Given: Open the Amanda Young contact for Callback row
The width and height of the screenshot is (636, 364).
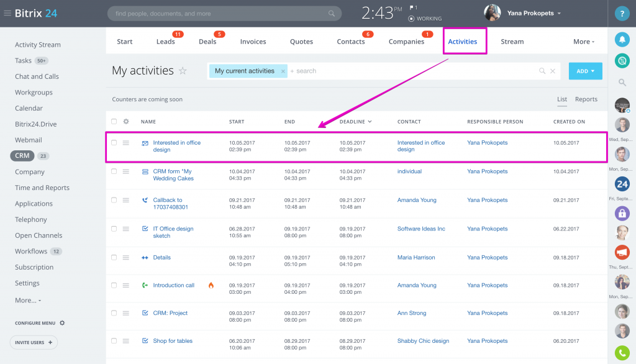Looking at the screenshot, I should pos(417,200).
